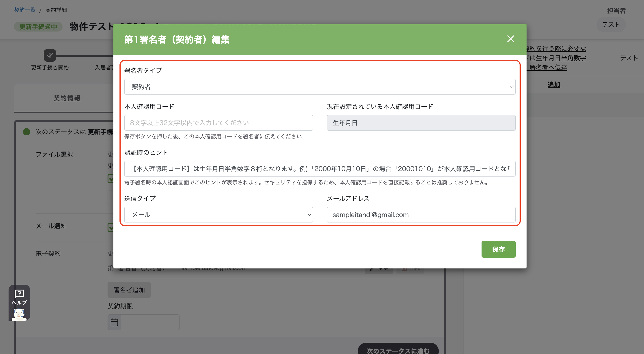Click the 更新手続き開始 step check icon
The height and width of the screenshot is (354, 644).
click(50, 55)
